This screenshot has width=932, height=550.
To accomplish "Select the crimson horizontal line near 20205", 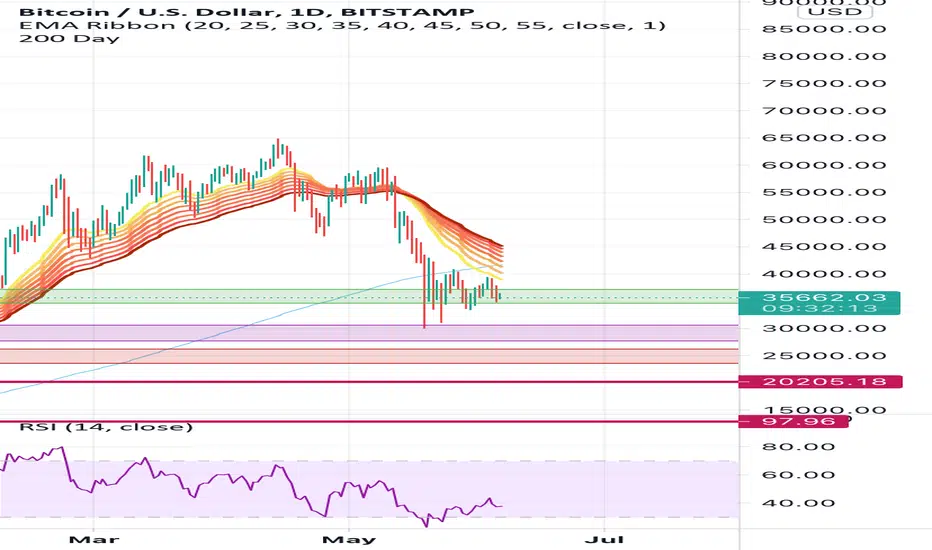I will [369, 381].
